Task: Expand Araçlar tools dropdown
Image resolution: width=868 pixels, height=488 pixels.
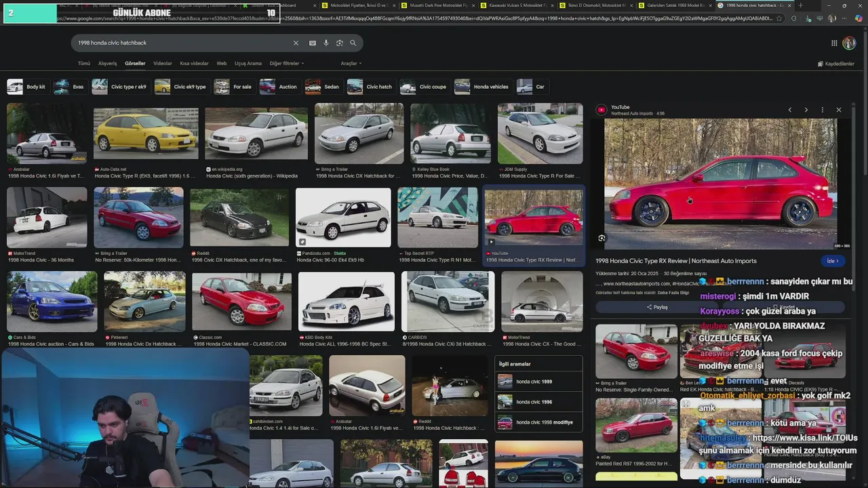Action: pyautogui.click(x=351, y=63)
